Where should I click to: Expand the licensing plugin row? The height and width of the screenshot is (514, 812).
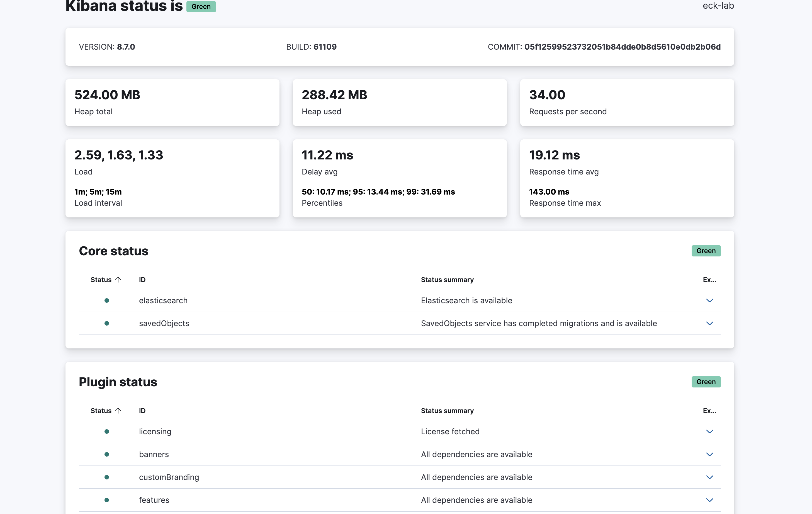(x=709, y=431)
